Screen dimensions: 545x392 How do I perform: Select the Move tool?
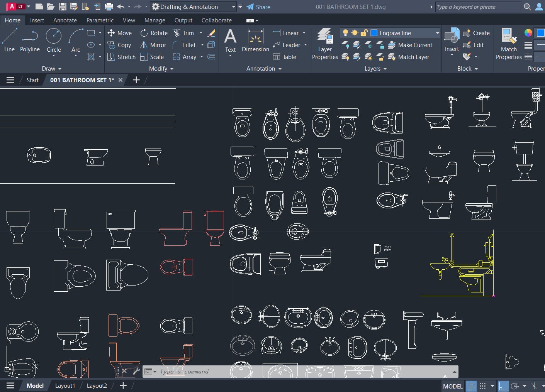click(x=120, y=33)
